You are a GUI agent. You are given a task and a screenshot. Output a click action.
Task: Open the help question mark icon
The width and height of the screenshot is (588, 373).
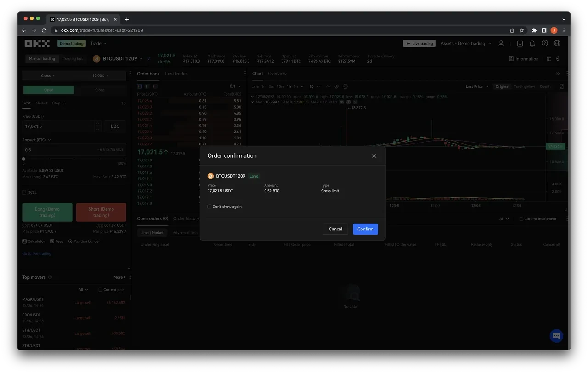click(545, 44)
